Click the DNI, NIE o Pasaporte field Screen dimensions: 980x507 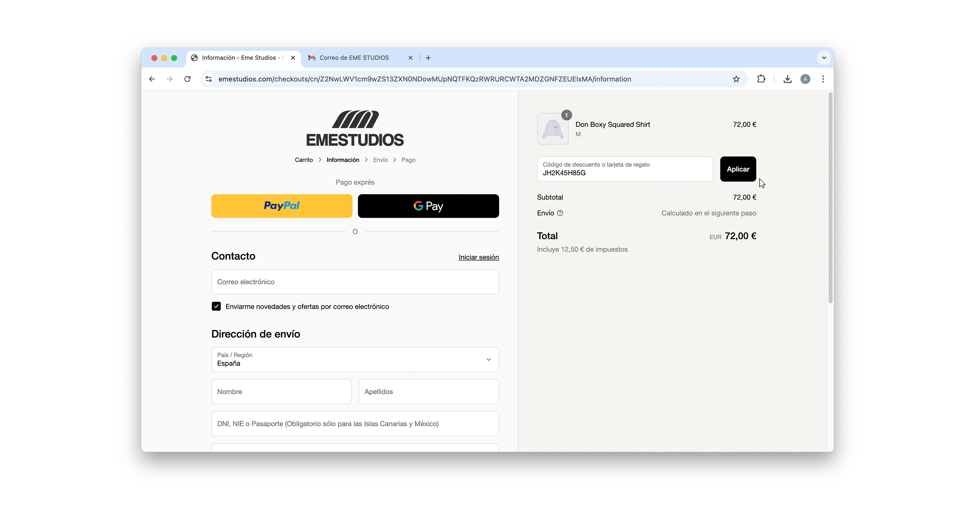355,423
